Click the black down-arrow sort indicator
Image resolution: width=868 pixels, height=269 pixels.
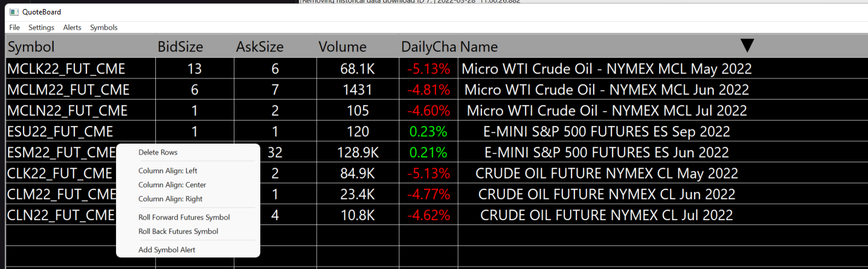747,46
